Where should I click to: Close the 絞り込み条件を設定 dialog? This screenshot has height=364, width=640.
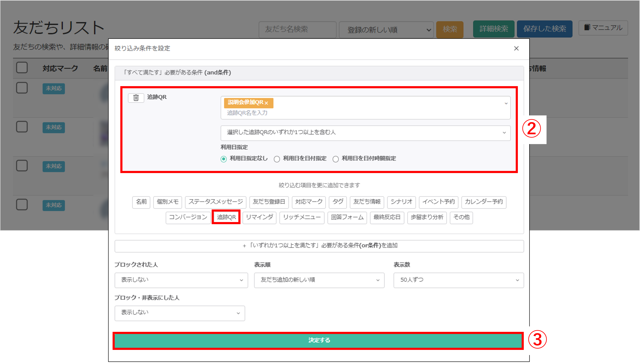click(x=516, y=48)
